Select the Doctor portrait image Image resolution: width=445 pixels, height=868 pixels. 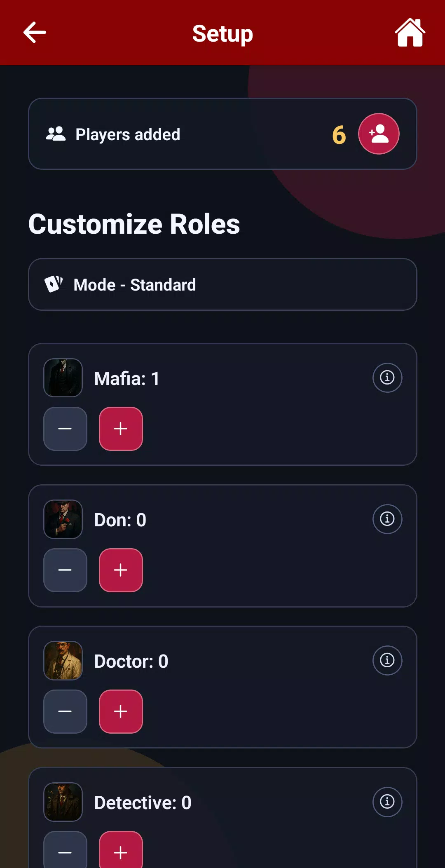[63, 661]
